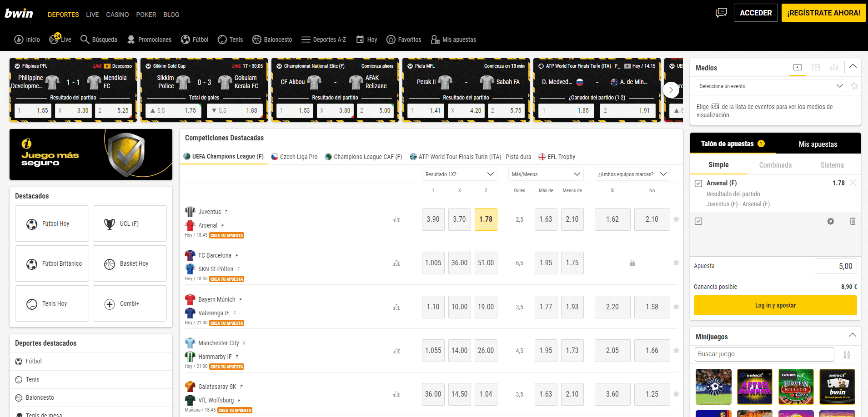Open Combi+ shortcut

130,303
